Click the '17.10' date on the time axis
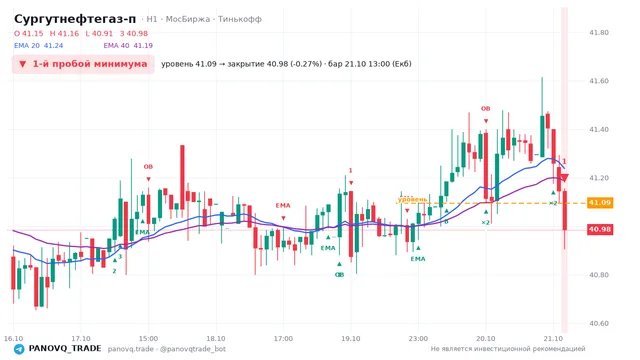Image resolution: width=640 pixels, height=360 pixels. pos(81,339)
